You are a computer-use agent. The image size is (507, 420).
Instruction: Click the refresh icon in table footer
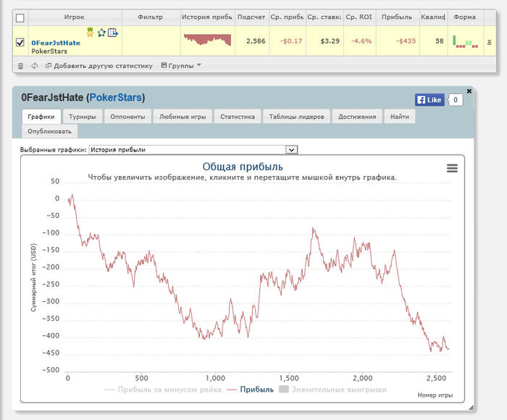point(35,66)
